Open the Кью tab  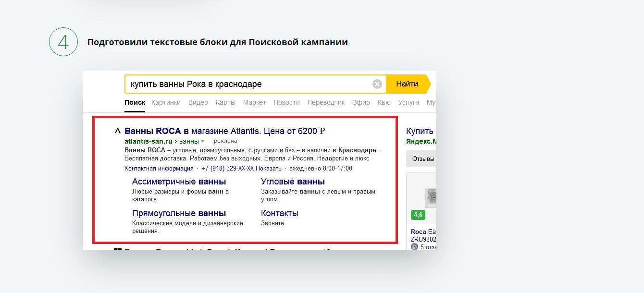pyautogui.click(x=384, y=102)
